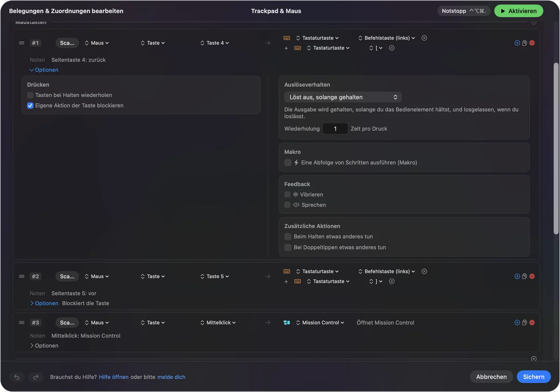
Task: Click Abbrechen to cancel editing
Action: point(491,377)
